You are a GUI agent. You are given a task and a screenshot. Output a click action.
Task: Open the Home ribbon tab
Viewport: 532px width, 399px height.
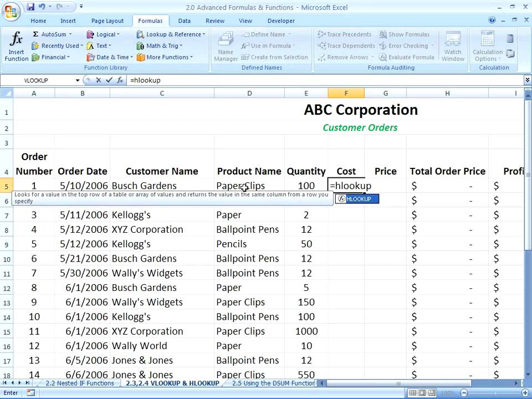38,21
